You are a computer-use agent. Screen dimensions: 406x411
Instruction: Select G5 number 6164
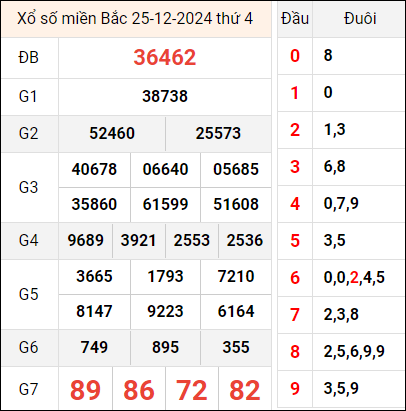click(x=236, y=311)
